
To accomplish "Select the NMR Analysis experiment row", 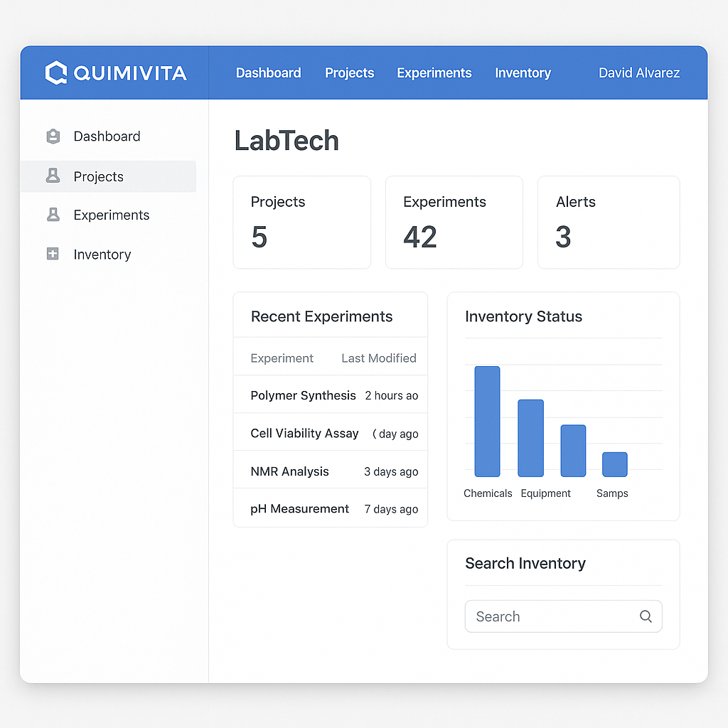I will pos(289,471).
